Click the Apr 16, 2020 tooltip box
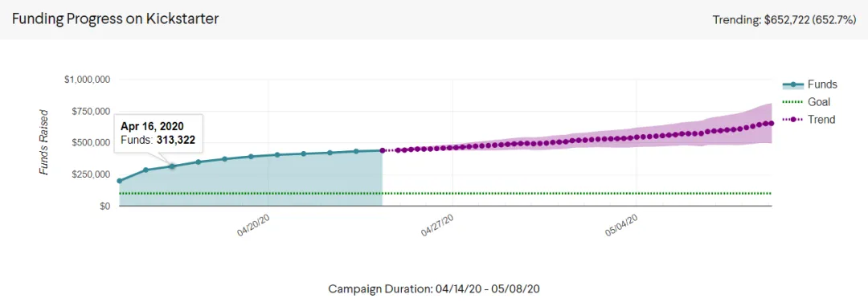Viewport: 868px width, 307px height. 158,133
